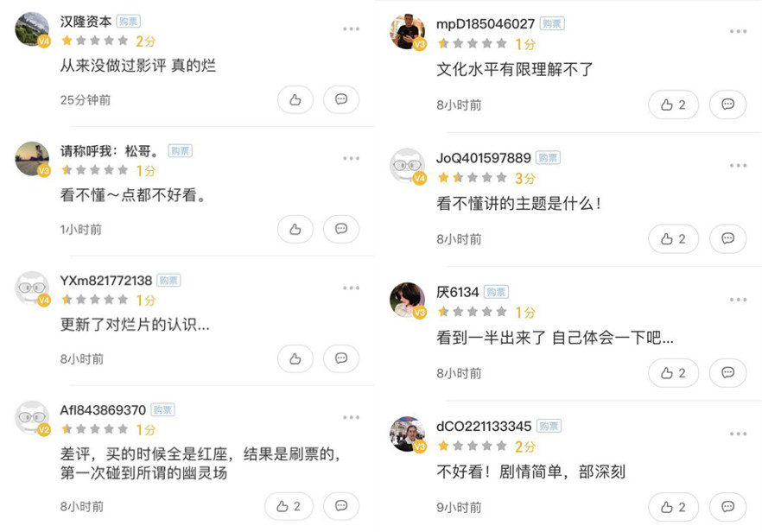Comment on 请称呼我：松哥。's review
Viewport: 762px width, 532px height.
tap(341, 229)
